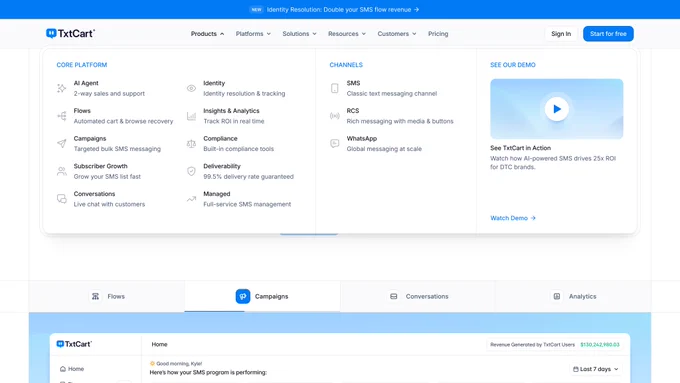Click the Identity eye icon
The image size is (680, 383).
click(x=191, y=88)
